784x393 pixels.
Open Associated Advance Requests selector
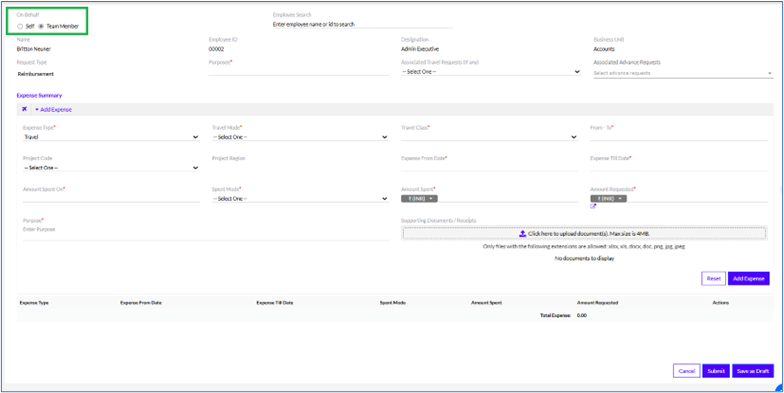(683, 73)
